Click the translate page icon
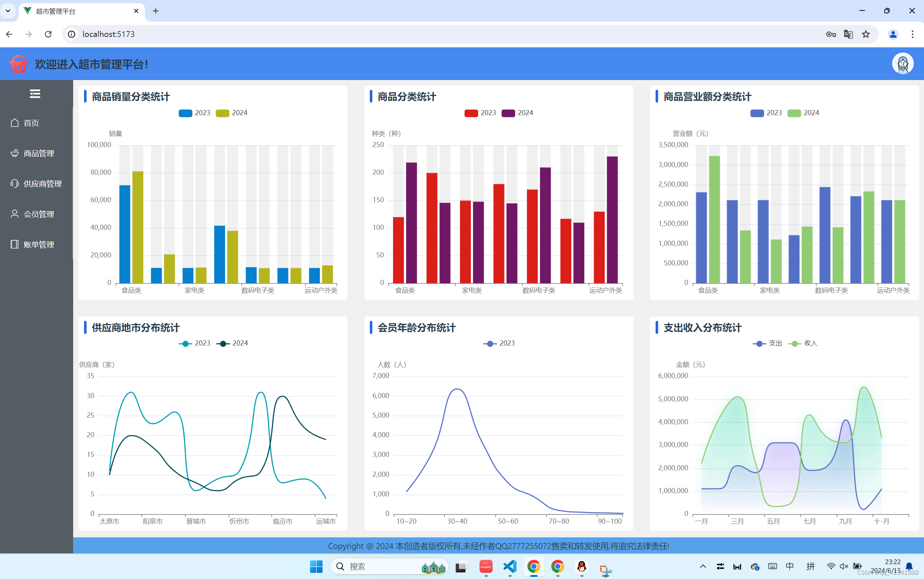 [848, 34]
